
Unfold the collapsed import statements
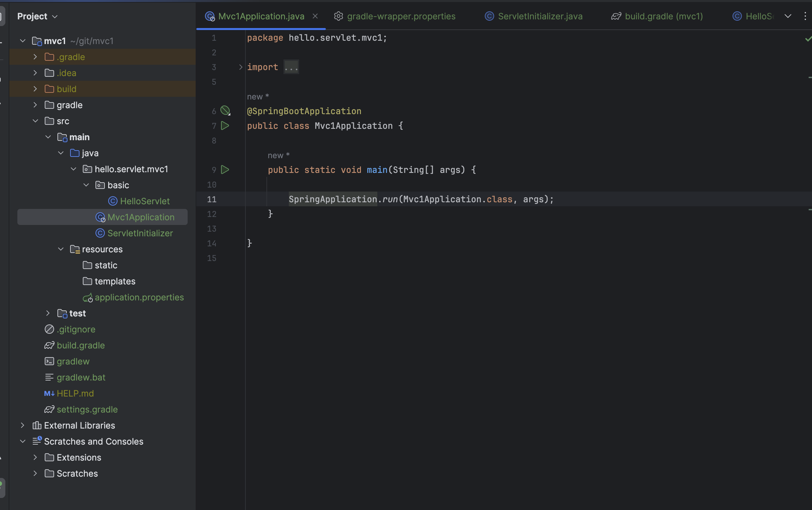(x=240, y=67)
